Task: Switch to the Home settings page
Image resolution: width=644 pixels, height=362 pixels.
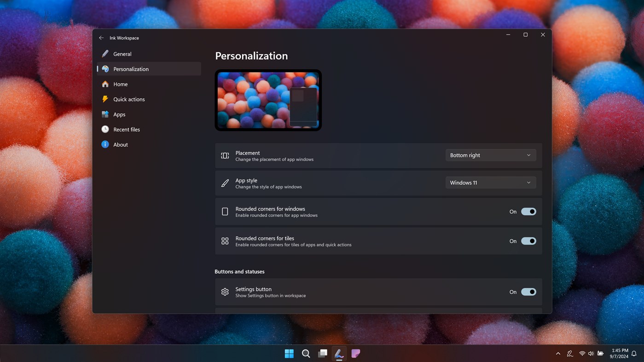Action: [149, 84]
